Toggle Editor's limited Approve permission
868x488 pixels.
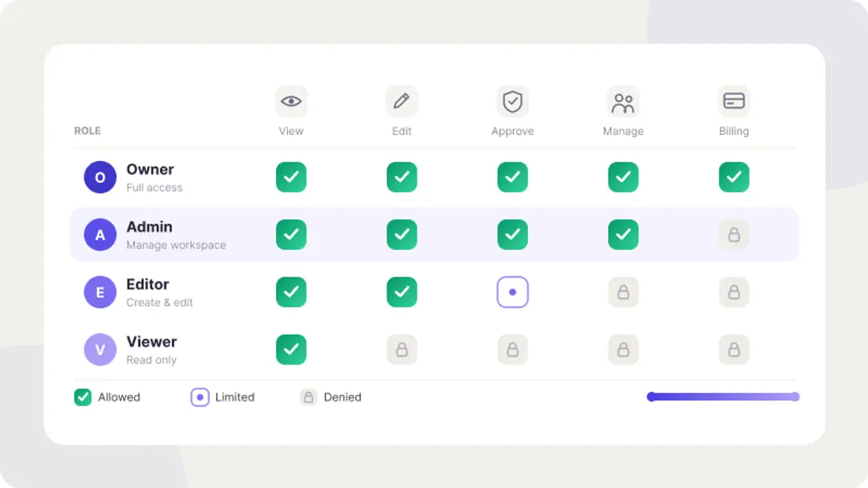[513, 292]
